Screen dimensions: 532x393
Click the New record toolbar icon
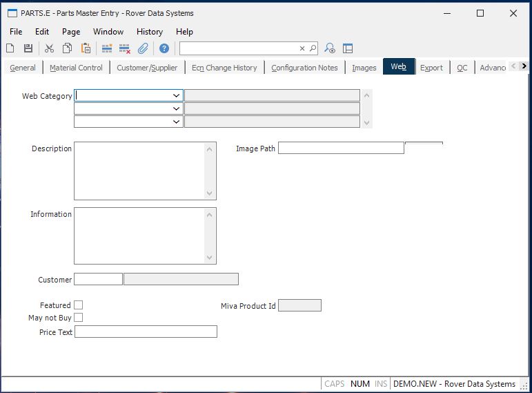tap(10, 48)
